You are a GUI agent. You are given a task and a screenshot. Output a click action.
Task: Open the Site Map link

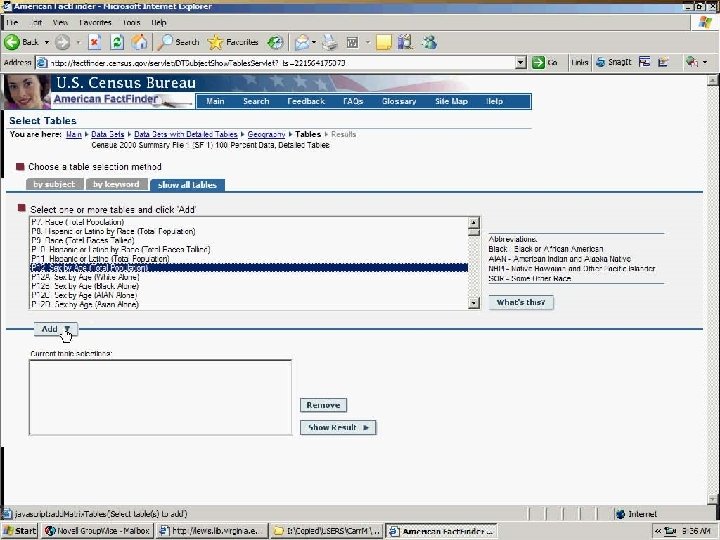(451, 101)
